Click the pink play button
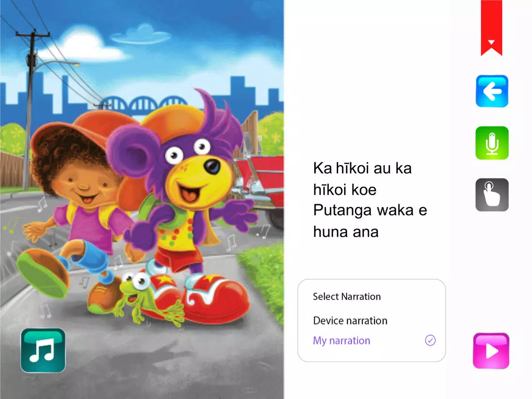Viewport: 532px width, 399px height. click(491, 351)
